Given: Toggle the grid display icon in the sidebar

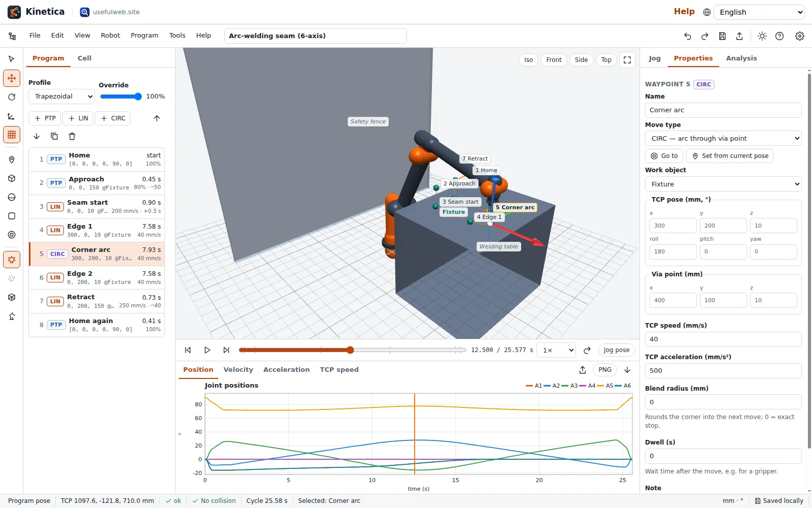Looking at the screenshot, I should pyautogui.click(x=12, y=135).
